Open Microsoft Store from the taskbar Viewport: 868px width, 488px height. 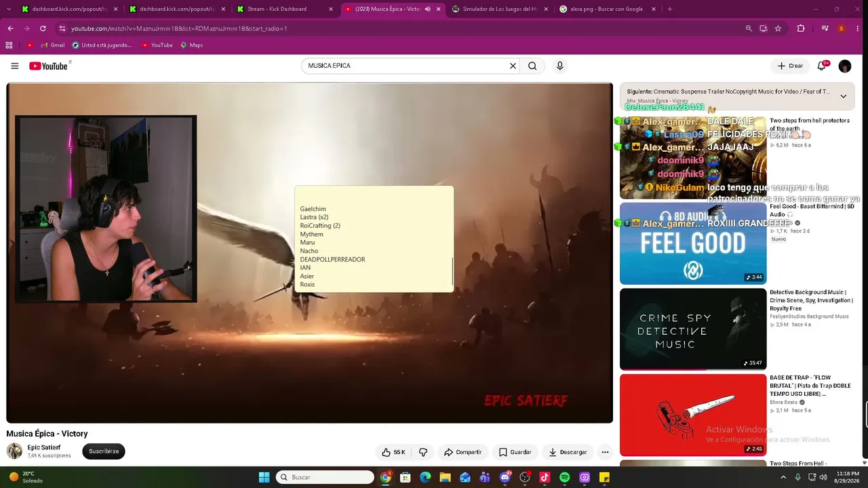[406, 477]
